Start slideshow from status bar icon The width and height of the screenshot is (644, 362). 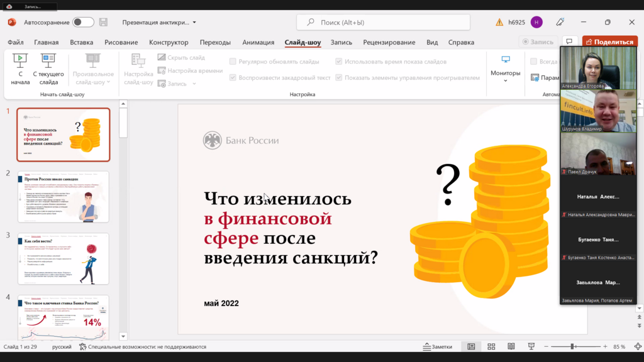531,347
